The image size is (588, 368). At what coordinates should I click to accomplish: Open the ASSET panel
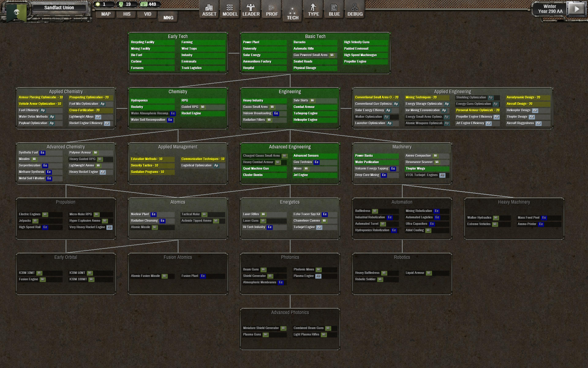209,9
